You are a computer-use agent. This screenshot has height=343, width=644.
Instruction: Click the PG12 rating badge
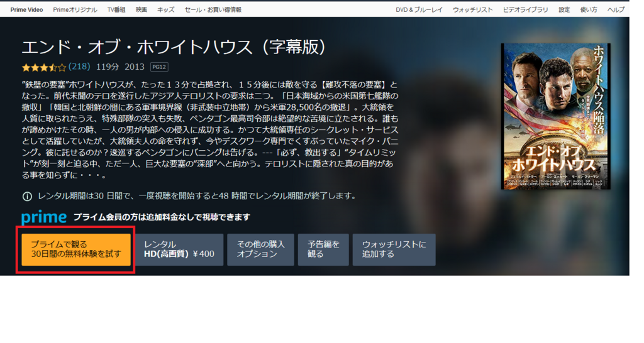coord(159,67)
